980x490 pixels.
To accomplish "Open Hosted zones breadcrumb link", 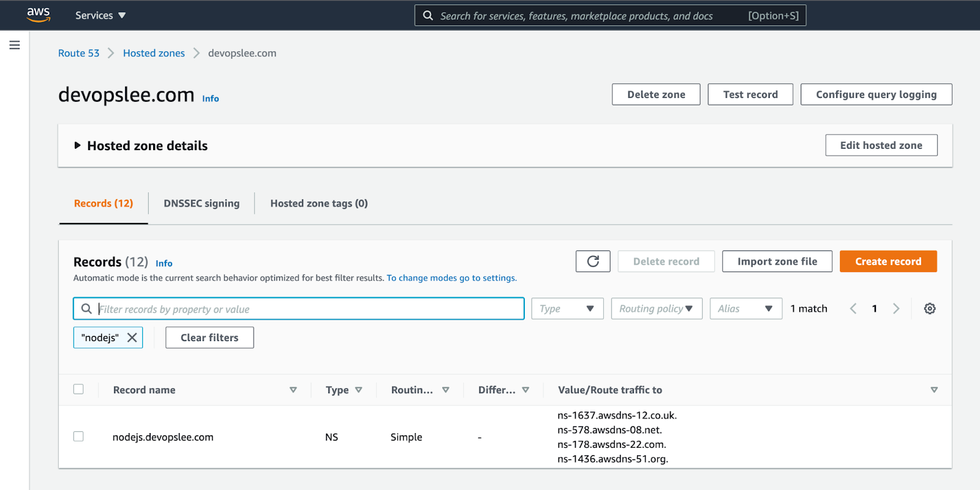I will coord(154,53).
